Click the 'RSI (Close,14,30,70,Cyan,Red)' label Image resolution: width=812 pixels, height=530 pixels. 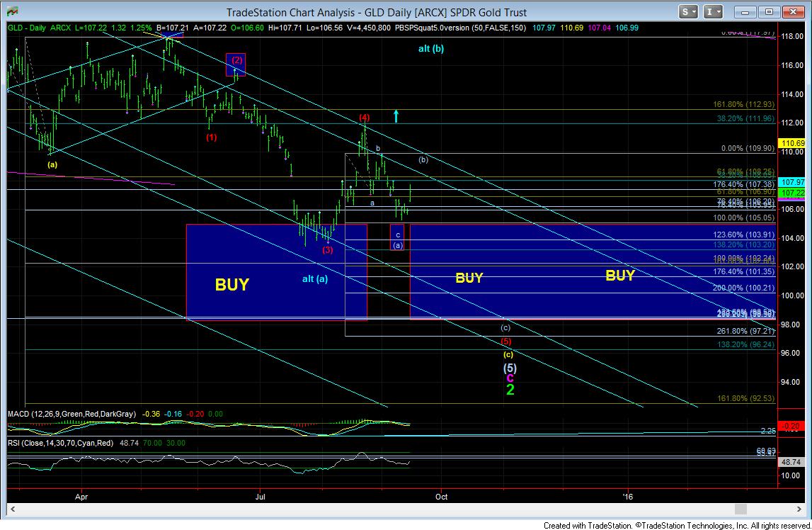click(x=60, y=443)
